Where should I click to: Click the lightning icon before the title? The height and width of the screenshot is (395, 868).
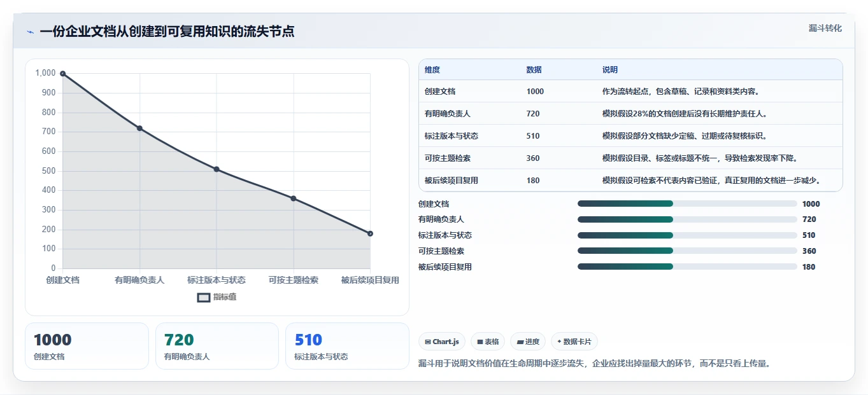(x=30, y=32)
